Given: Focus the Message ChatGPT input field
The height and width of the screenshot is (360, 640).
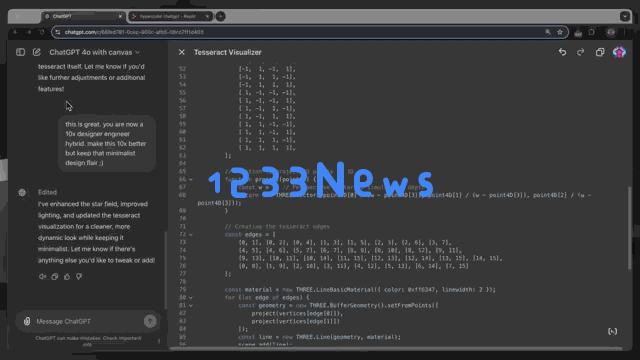Looking at the screenshot, I should click(x=88, y=321).
